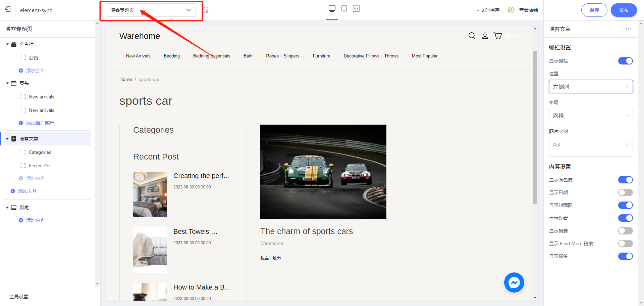Click the towels post thumbnail
644x306 pixels.
pos(150,250)
